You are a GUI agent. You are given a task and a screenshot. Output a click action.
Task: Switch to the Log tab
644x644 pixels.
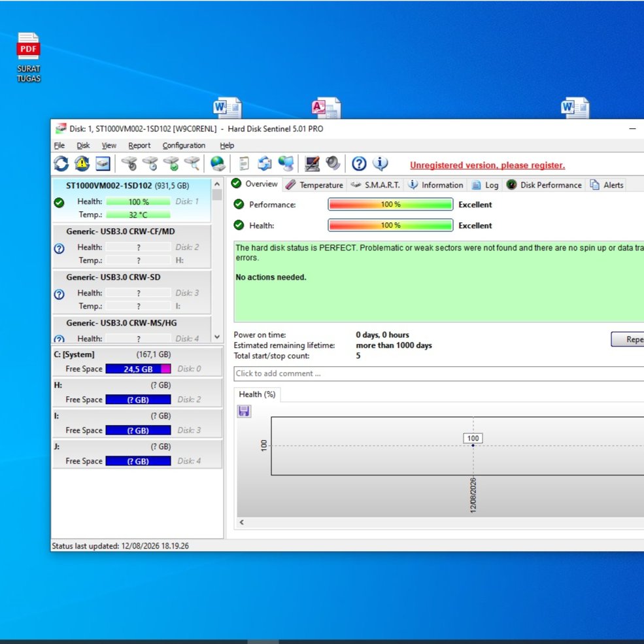pyautogui.click(x=485, y=185)
